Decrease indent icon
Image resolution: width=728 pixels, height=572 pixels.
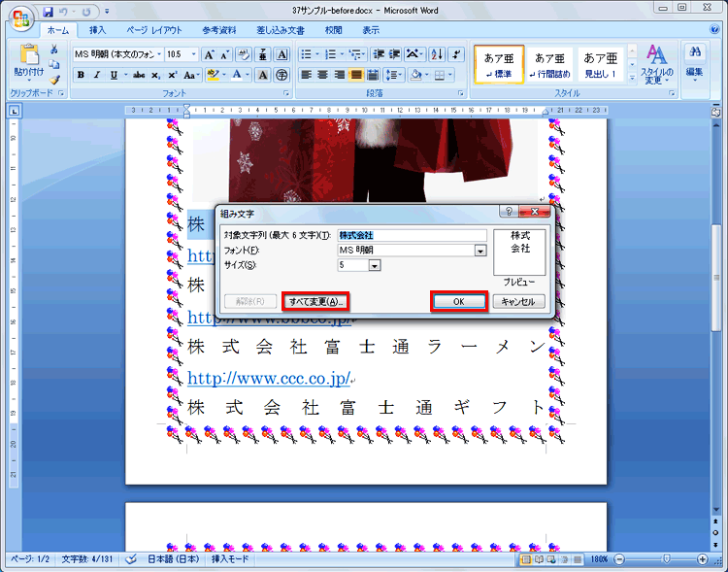[x=379, y=54]
